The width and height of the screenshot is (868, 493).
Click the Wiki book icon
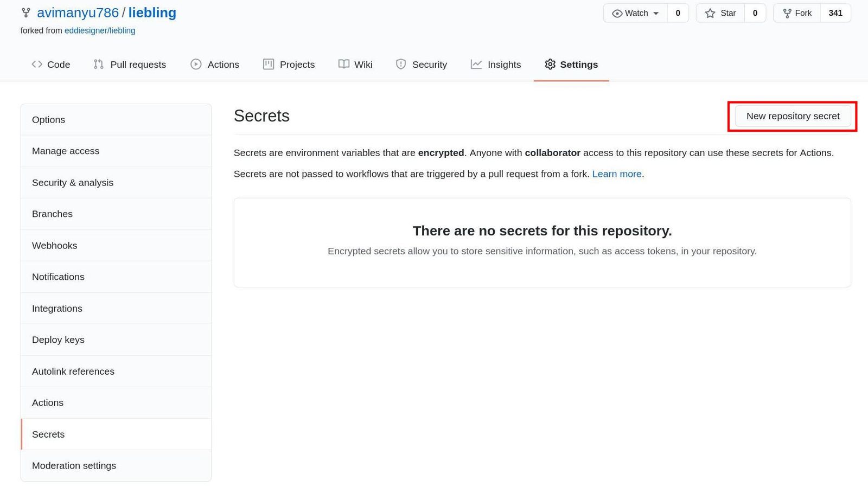point(343,64)
